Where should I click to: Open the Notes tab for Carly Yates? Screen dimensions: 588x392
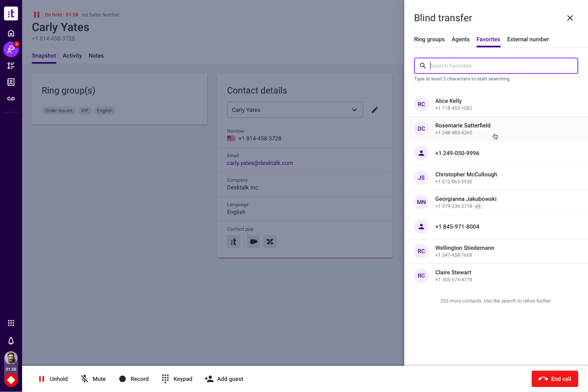point(96,56)
